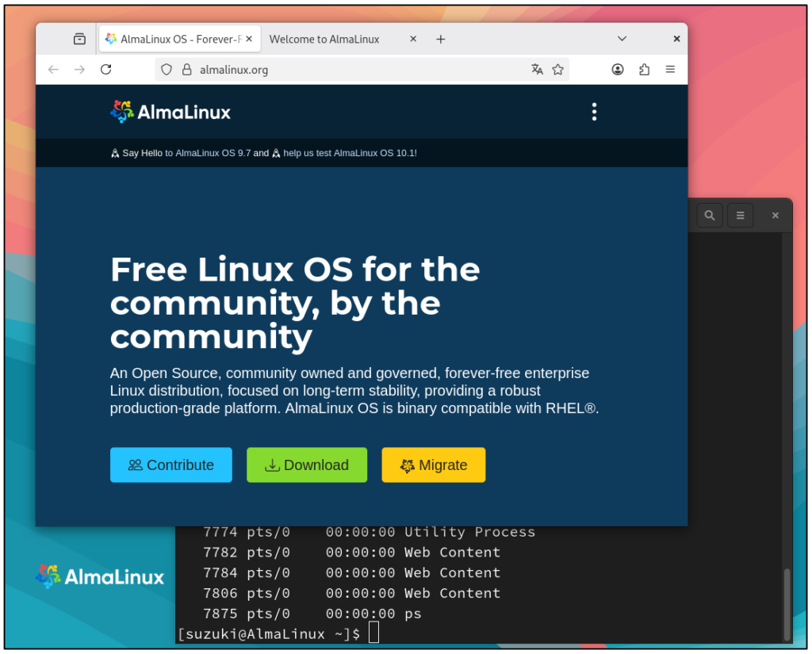The image size is (812, 654).
Task: Open the Extensions puzzle icon
Action: click(x=644, y=70)
